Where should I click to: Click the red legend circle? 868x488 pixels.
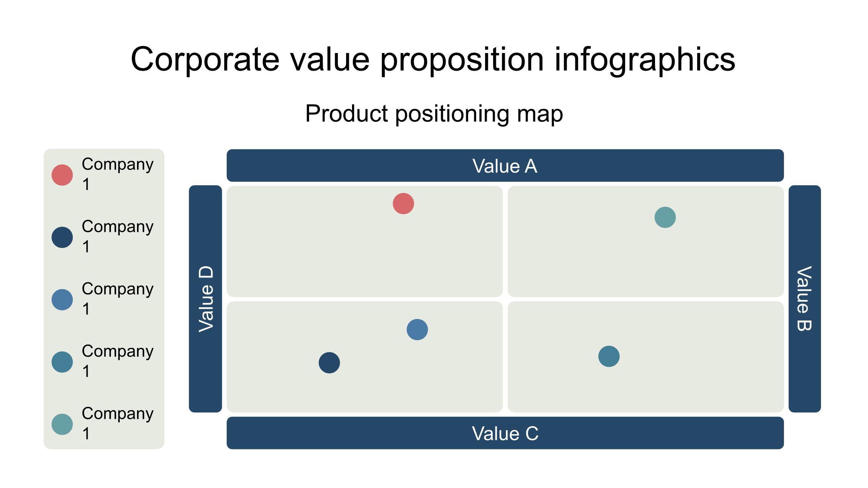62,175
